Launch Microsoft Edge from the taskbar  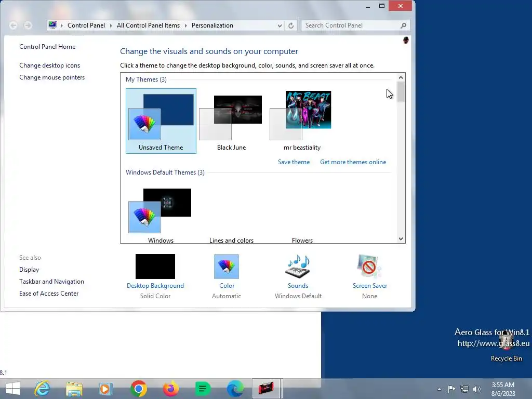235,389
